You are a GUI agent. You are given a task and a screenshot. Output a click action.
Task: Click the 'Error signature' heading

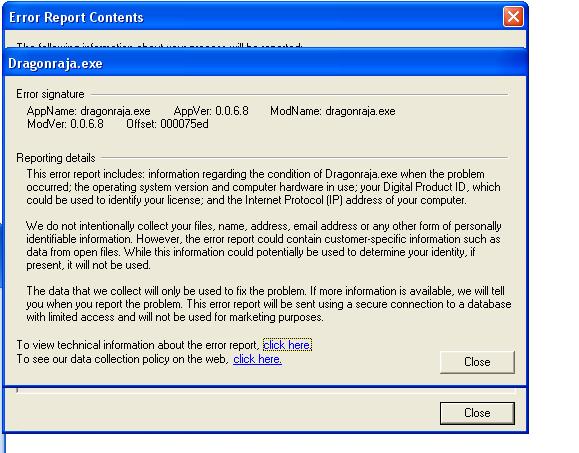click(x=50, y=94)
